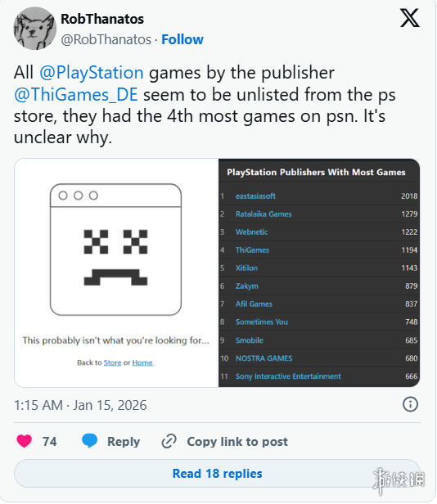This screenshot has width=437, height=504.
Task: Click eastasiasoft entry in ranking list
Action: [255, 196]
